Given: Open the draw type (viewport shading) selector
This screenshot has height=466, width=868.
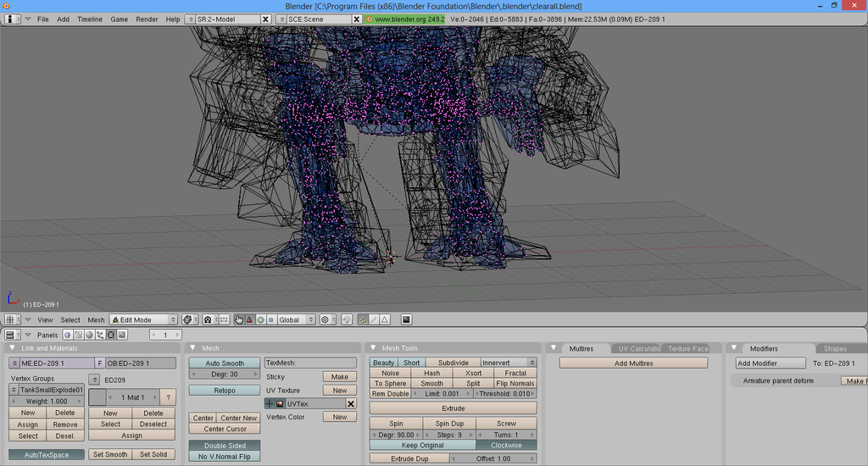Looking at the screenshot, I should 189,320.
